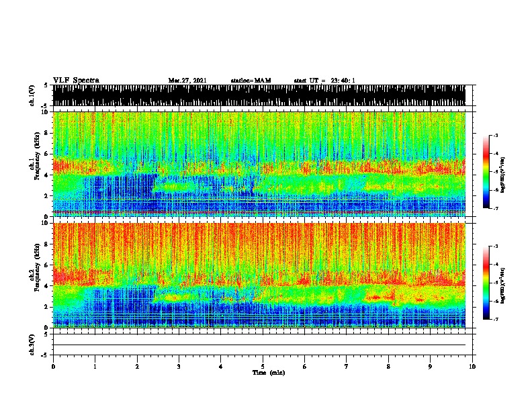This screenshot has width=532, height=411.
Task: Click the ch.2 color bar log(PSD) unit label
Action: [x=503, y=285]
